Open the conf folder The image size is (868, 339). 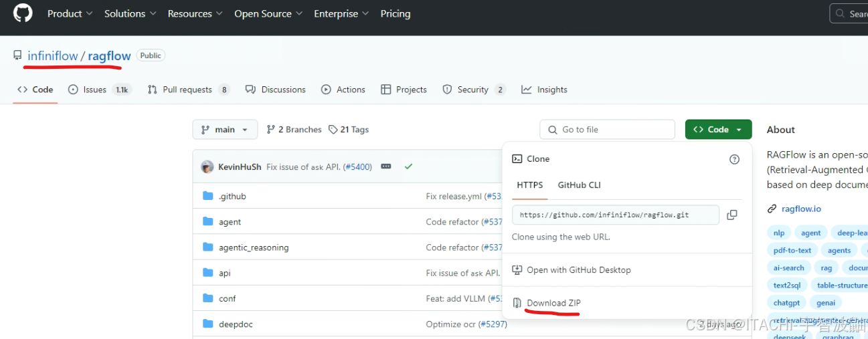coord(228,298)
